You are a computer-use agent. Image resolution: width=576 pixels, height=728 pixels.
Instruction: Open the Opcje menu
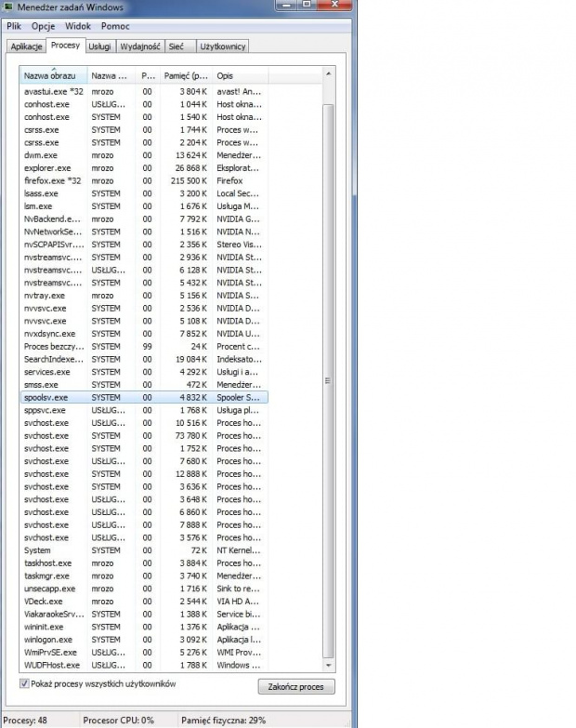pos(43,26)
